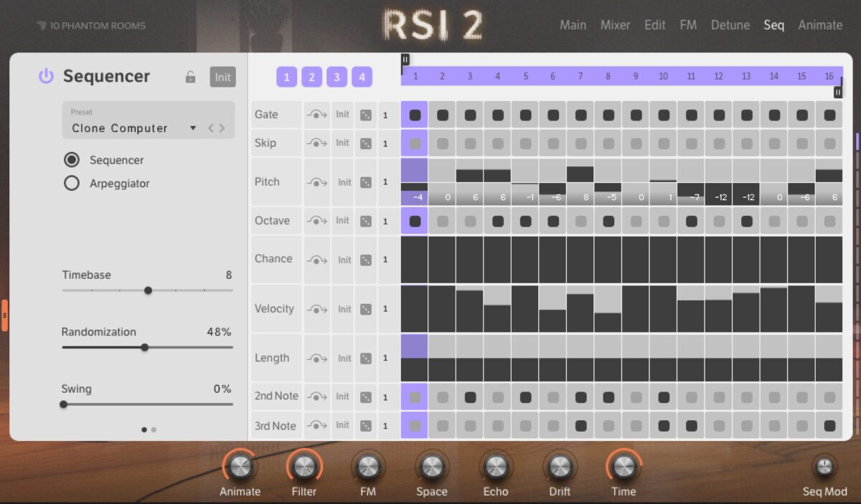Switch to the Mixer view
Image resolution: width=861 pixels, height=504 pixels.
coord(616,25)
